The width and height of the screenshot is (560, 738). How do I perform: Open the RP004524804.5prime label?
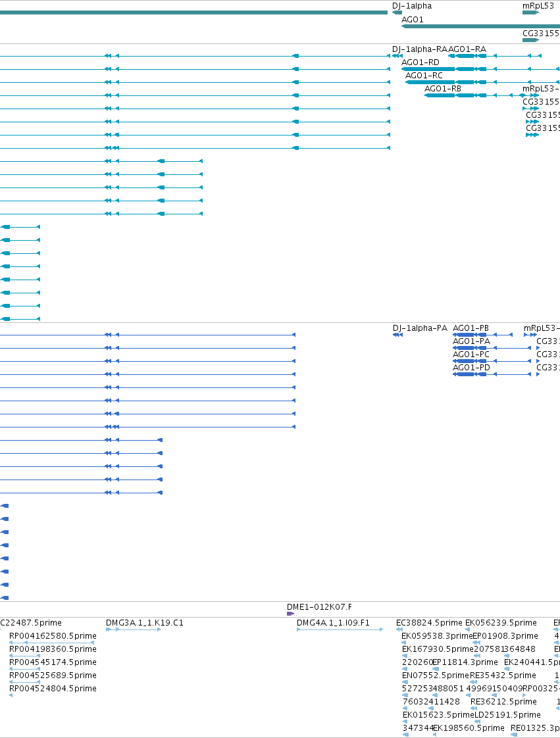[x=53, y=689]
